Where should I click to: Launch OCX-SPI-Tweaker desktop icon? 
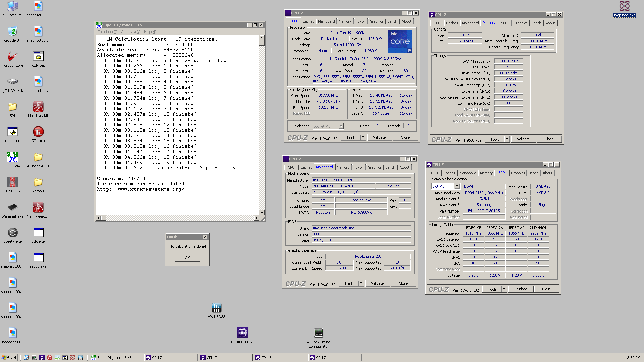[12, 185]
